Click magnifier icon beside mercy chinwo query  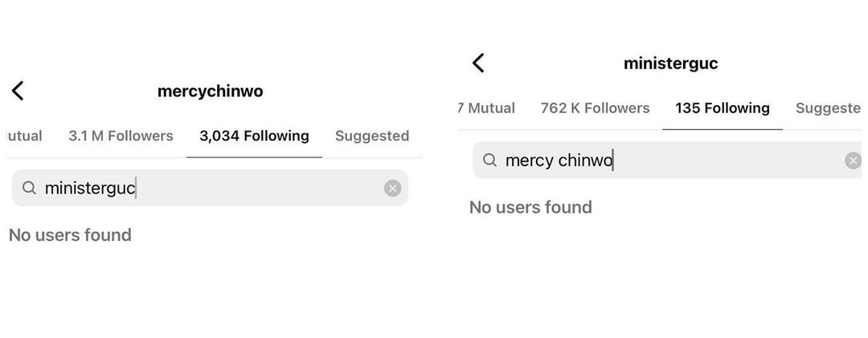click(x=490, y=161)
